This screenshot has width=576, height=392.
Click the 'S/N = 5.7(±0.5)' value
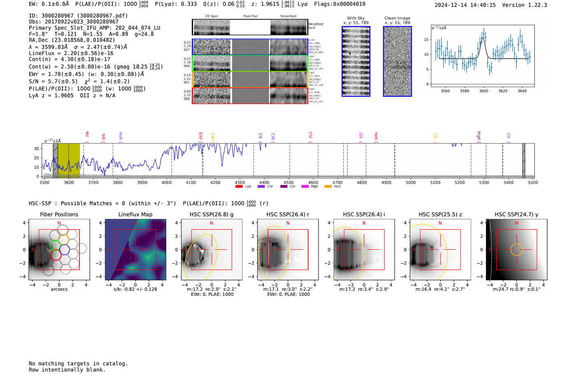tap(53, 81)
